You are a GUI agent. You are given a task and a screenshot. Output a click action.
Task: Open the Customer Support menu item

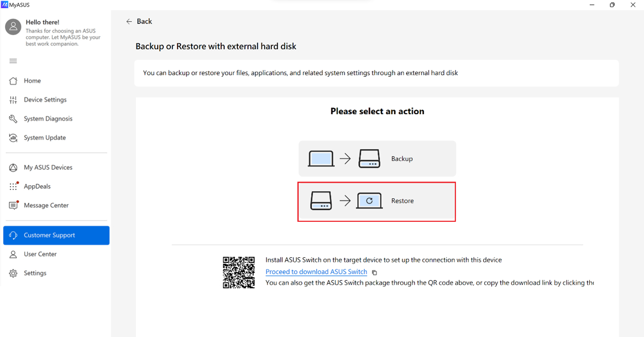[x=56, y=235]
